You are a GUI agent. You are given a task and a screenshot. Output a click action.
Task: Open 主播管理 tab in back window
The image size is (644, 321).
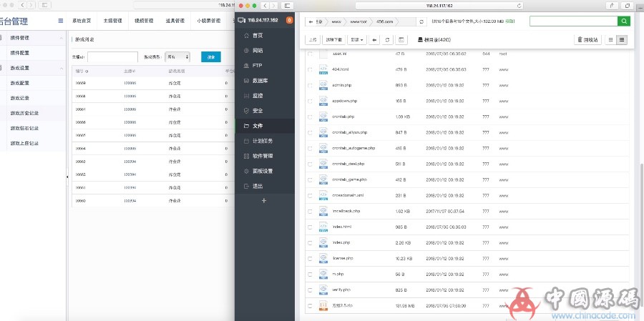tap(112, 21)
